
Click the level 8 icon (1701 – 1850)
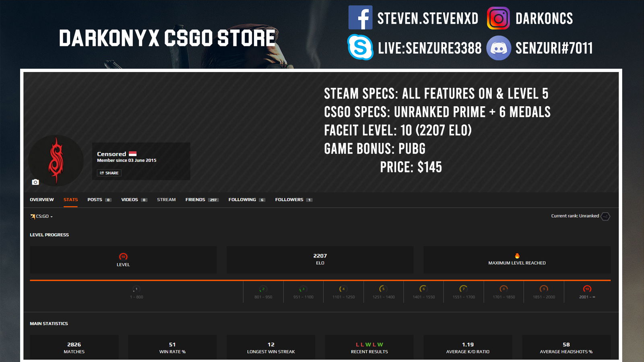(x=504, y=289)
